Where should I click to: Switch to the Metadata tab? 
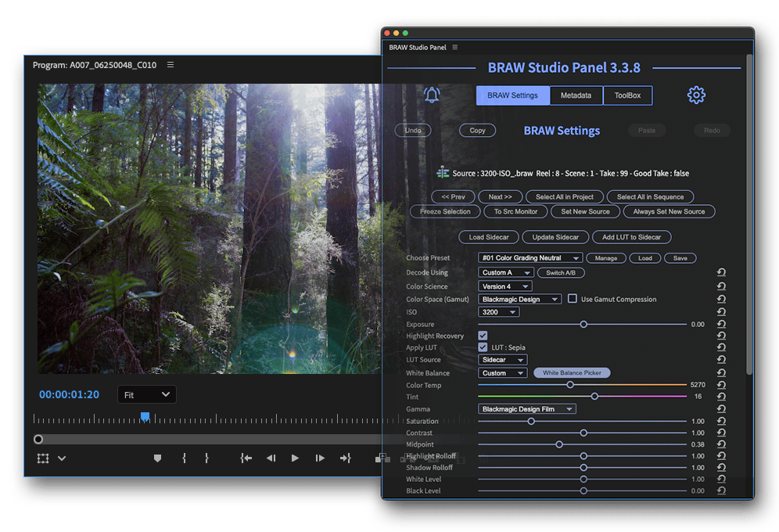576,95
